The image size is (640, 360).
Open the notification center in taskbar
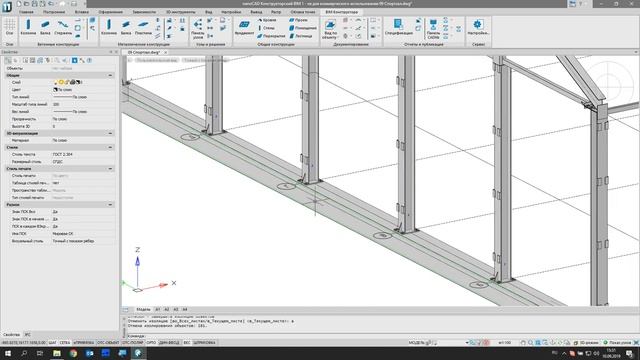pyautogui.click(x=630, y=353)
